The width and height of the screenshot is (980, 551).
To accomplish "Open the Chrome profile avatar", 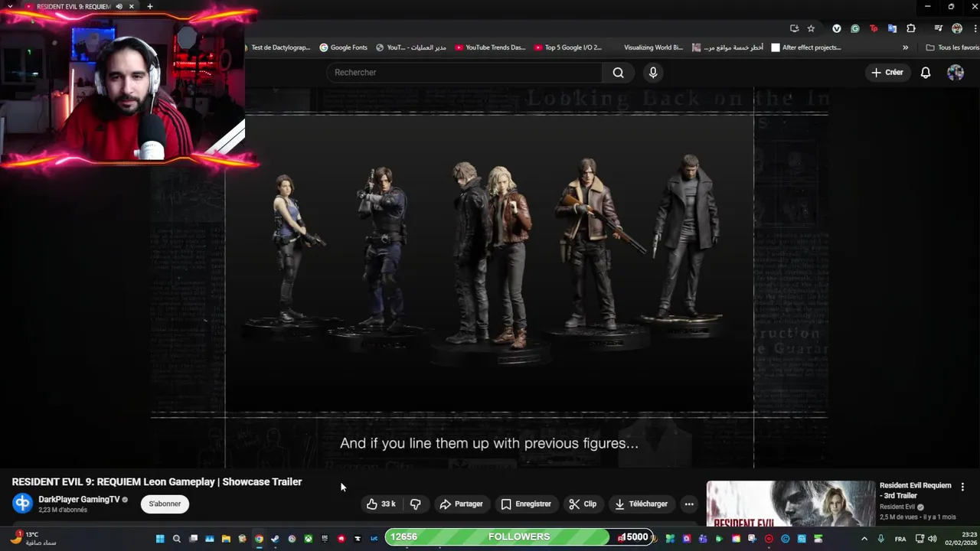I will [x=957, y=28].
